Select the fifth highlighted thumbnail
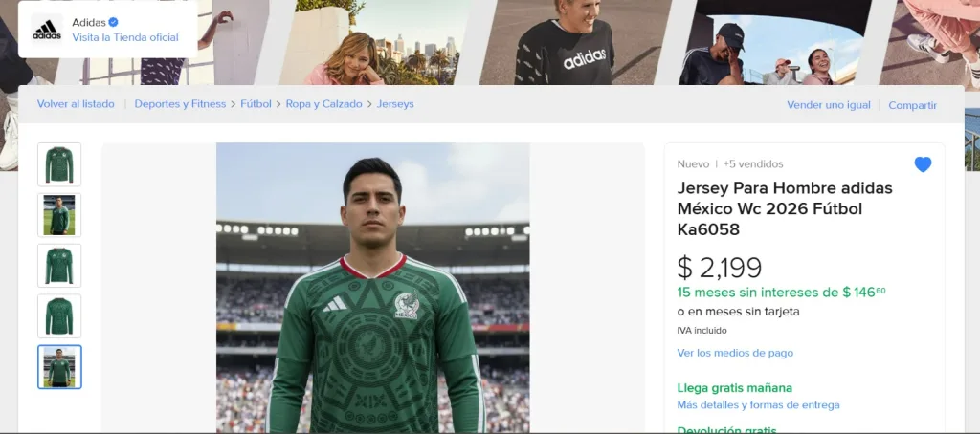This screenshot has height=434, width=980. point(59,367)
